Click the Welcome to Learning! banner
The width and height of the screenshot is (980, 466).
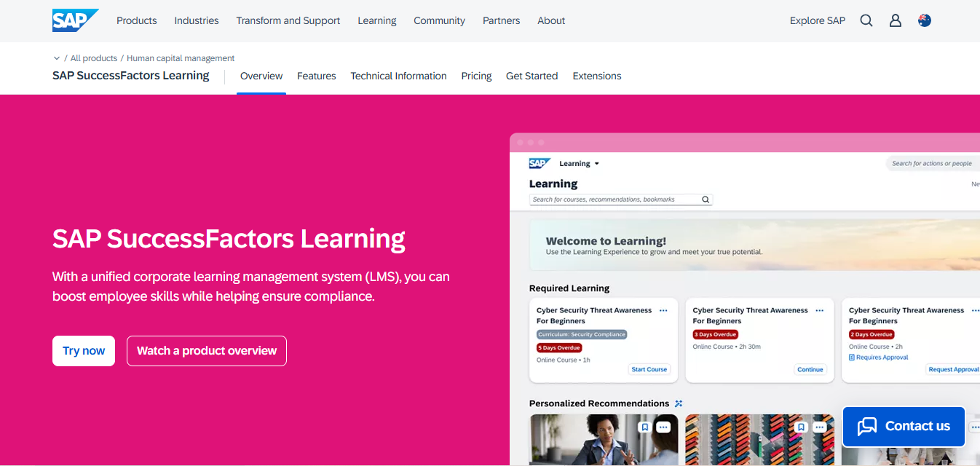754,245
